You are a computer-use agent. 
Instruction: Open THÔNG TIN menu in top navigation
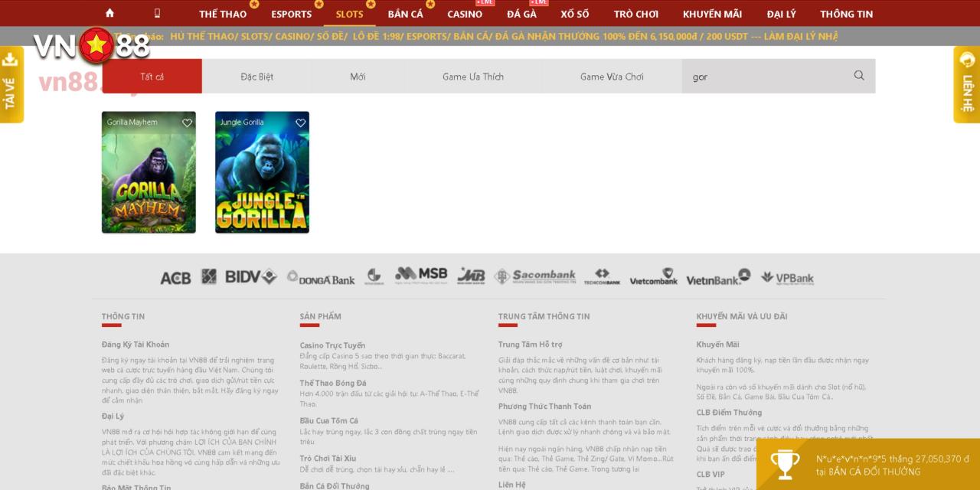(846, 14)
